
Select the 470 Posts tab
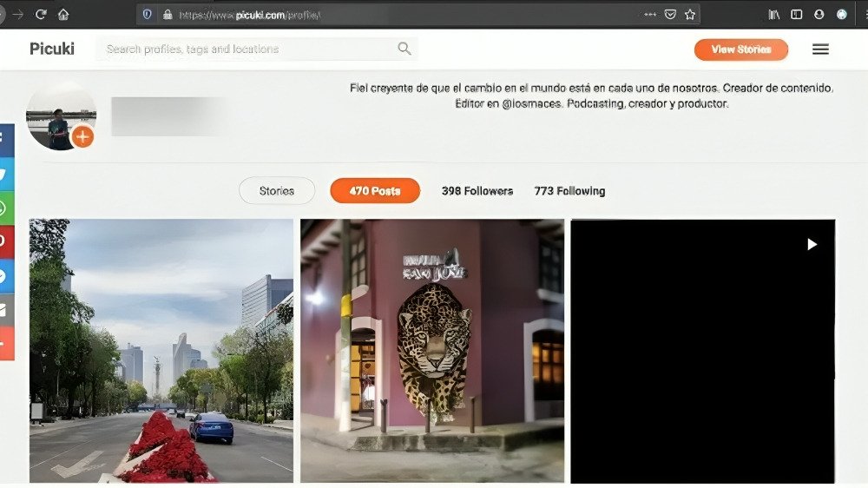pyautogui.click(x=374, y=191)
